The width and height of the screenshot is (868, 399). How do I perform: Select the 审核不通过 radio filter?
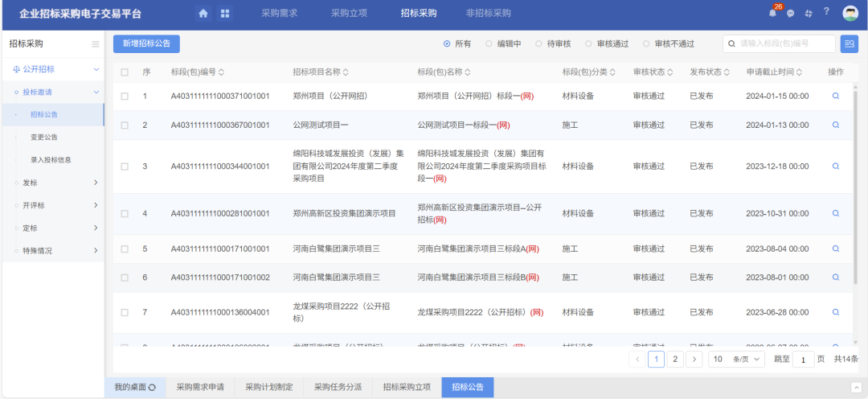tap(647, 44)
